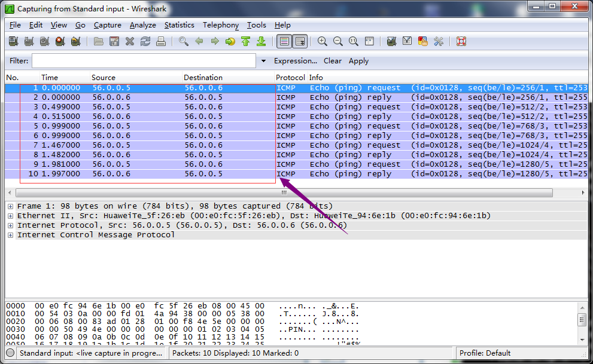Screen dimensions: 593x364
Task: Save the capture file as
Action: click(114, 41)
